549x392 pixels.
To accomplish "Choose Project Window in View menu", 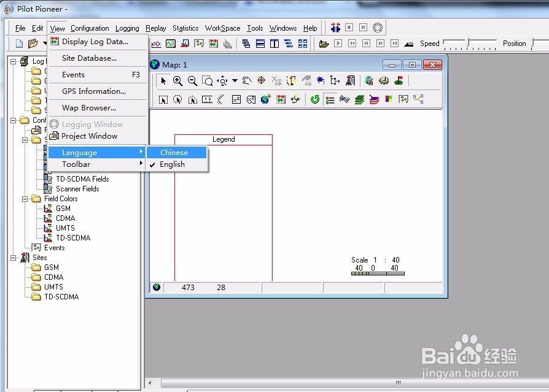I will point(98,136).
